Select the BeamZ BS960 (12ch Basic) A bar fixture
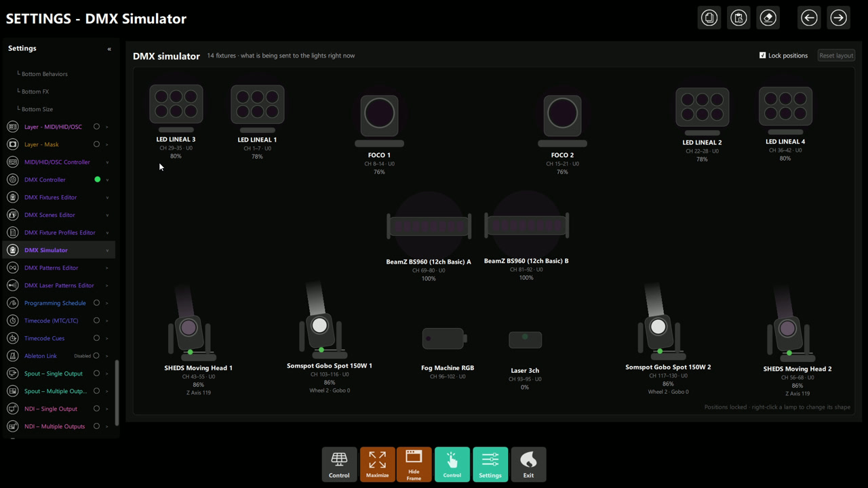868x488 pixels. click(x=429, y=226)
